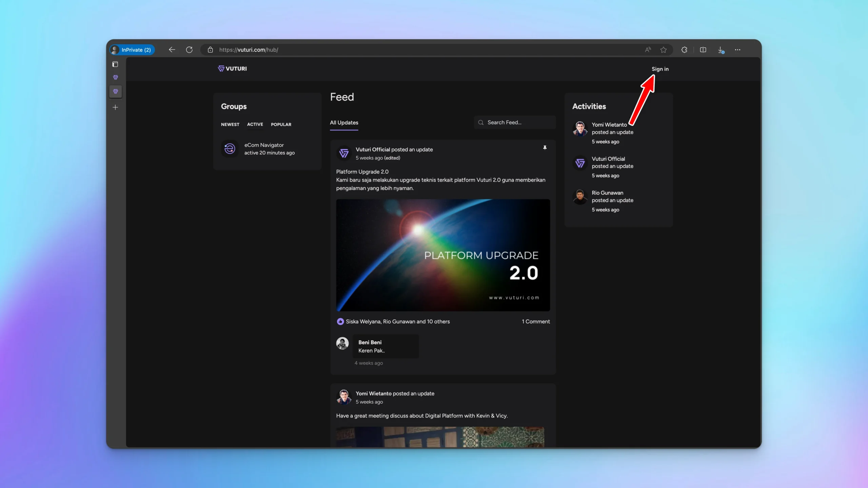Open the browser Settings and more menu

pos(737,50)
